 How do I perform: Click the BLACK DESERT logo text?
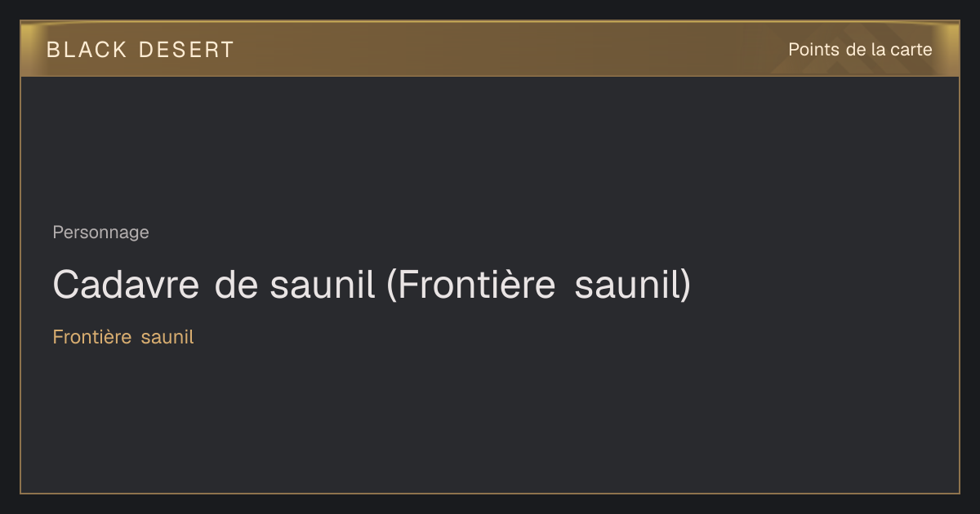(140, 50)
